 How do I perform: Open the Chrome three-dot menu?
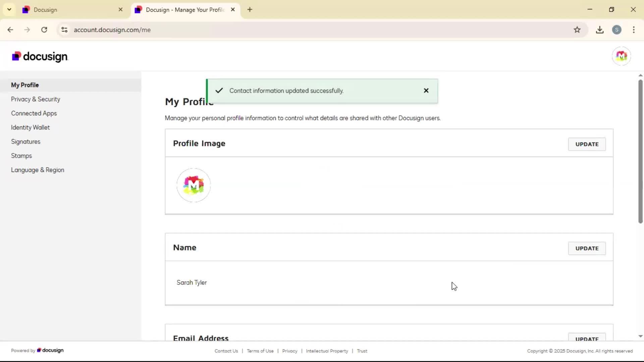634,30
